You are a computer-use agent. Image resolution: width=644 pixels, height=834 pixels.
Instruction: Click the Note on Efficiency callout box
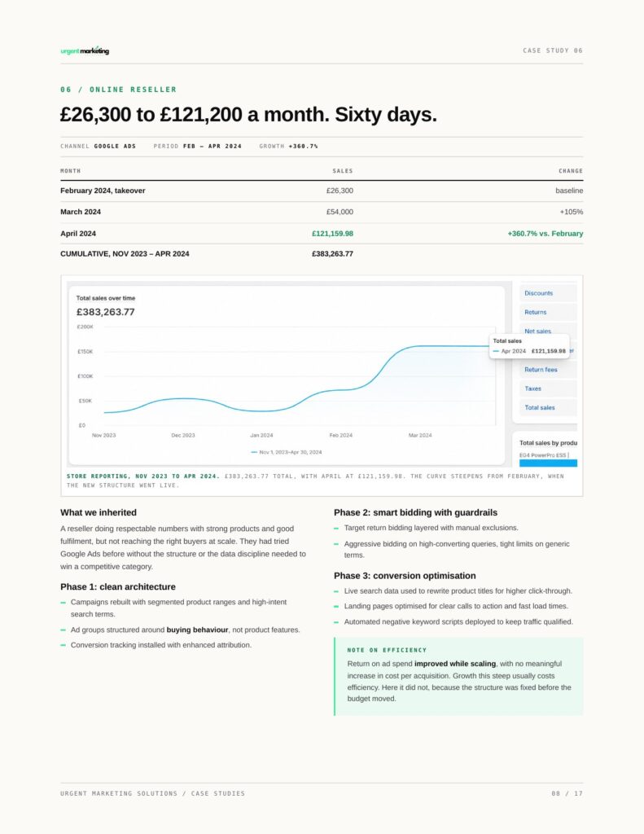[x=458, y=677]
